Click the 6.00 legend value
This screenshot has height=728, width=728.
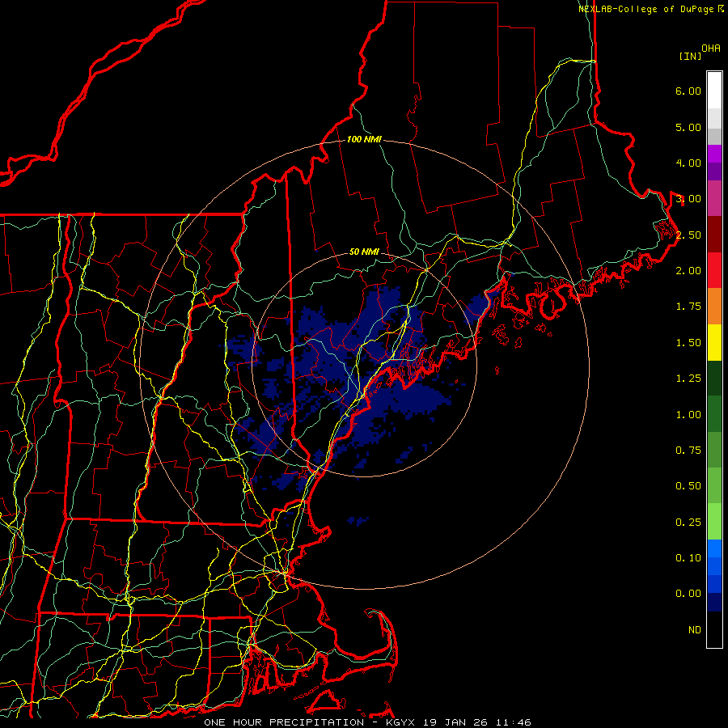point(688,91)
